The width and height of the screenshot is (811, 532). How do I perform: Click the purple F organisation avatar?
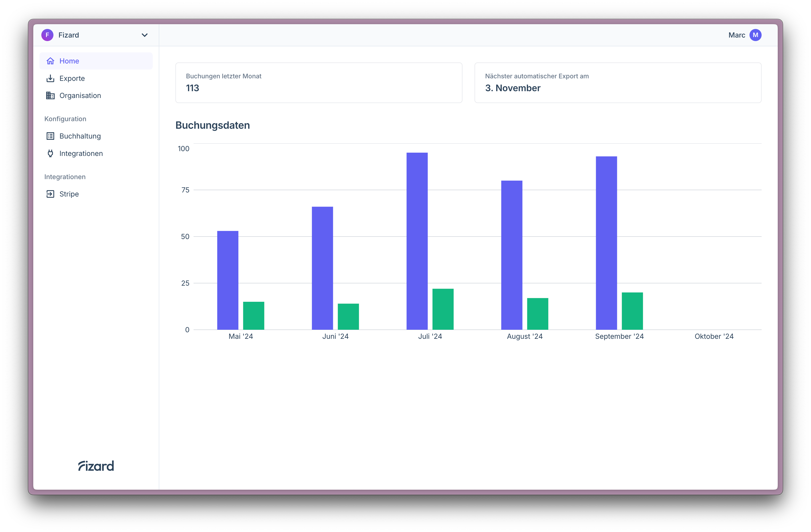[x=47, y=35]
